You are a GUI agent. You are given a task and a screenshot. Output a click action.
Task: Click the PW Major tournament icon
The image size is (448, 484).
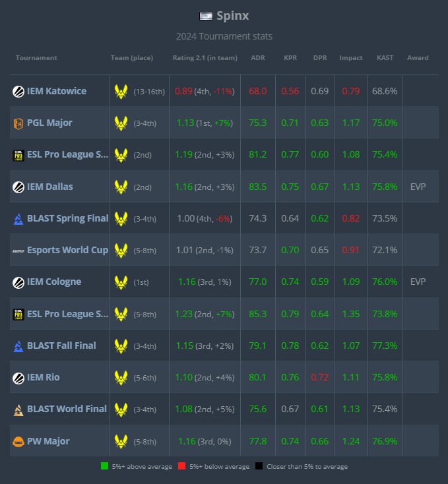point(18,441)
